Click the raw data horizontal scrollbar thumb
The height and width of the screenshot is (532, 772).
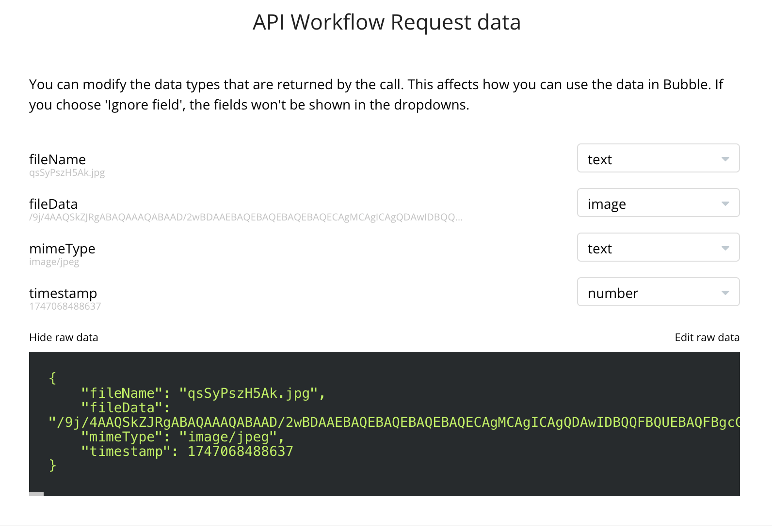[x=36, y=494]
